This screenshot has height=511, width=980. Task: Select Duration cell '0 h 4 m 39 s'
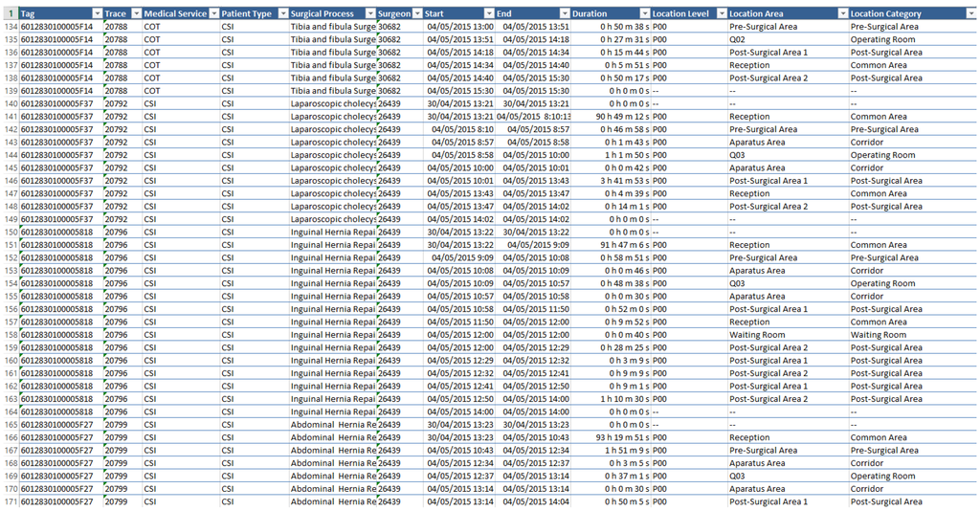(611, 193)
